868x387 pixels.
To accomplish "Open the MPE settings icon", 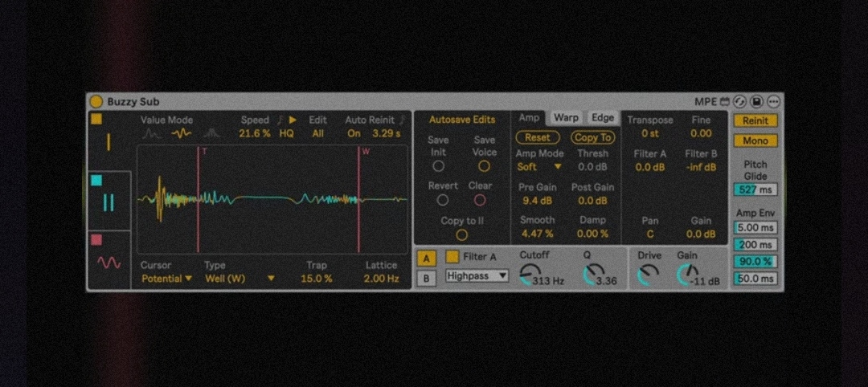I will [x=725, y=102].
